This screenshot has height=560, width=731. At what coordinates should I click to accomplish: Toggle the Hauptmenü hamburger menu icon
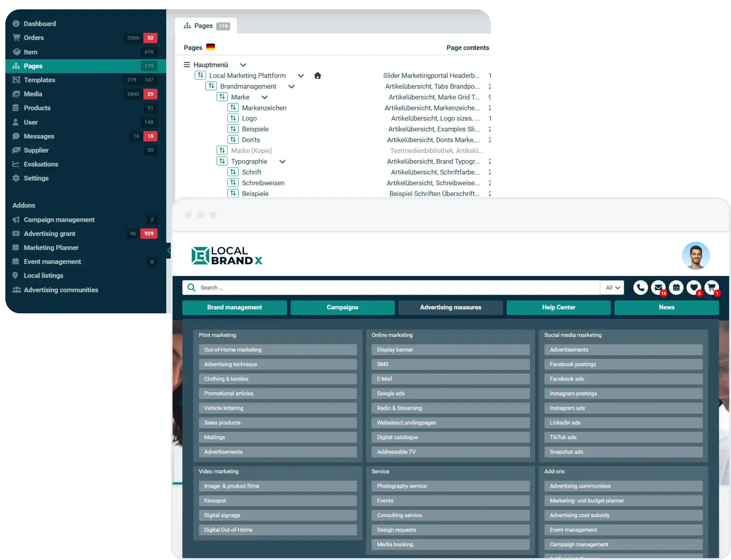pyautogui.click(x=187, y=65)
